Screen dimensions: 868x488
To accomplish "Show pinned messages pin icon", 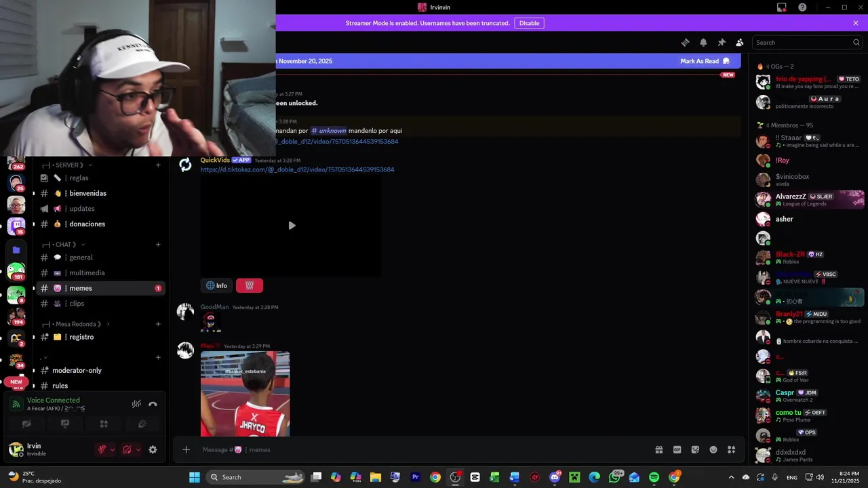I will click(722, 42).
